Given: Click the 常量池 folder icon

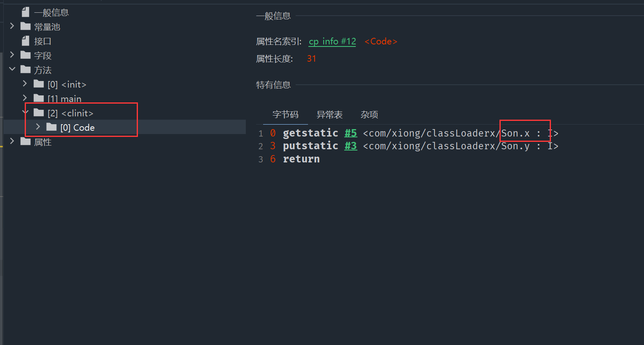Looking at the screenshot, I should click(x=26, y=27).
